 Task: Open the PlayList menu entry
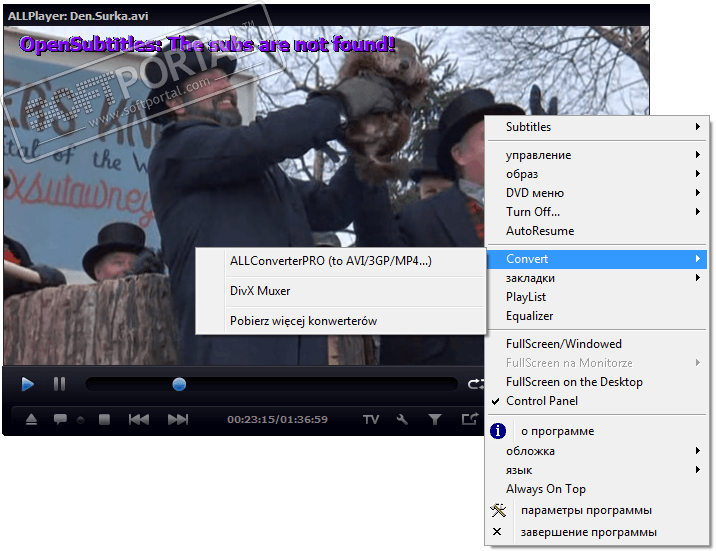click(x=597, y=297)
